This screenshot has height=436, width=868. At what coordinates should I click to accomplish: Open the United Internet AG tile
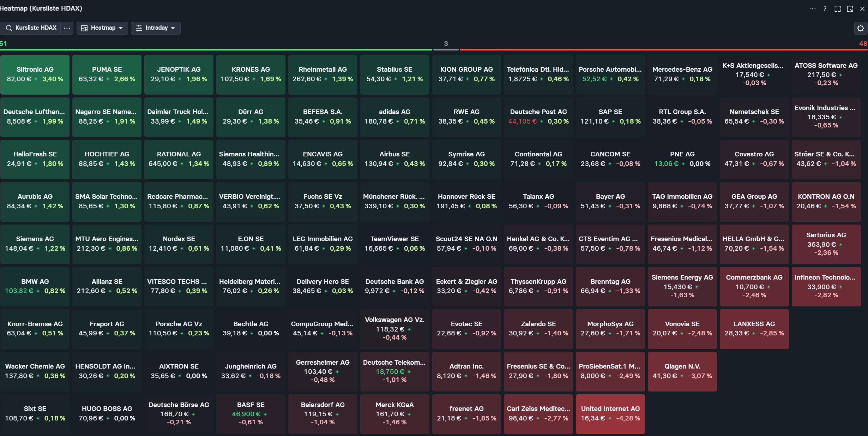tap(610, 414)
